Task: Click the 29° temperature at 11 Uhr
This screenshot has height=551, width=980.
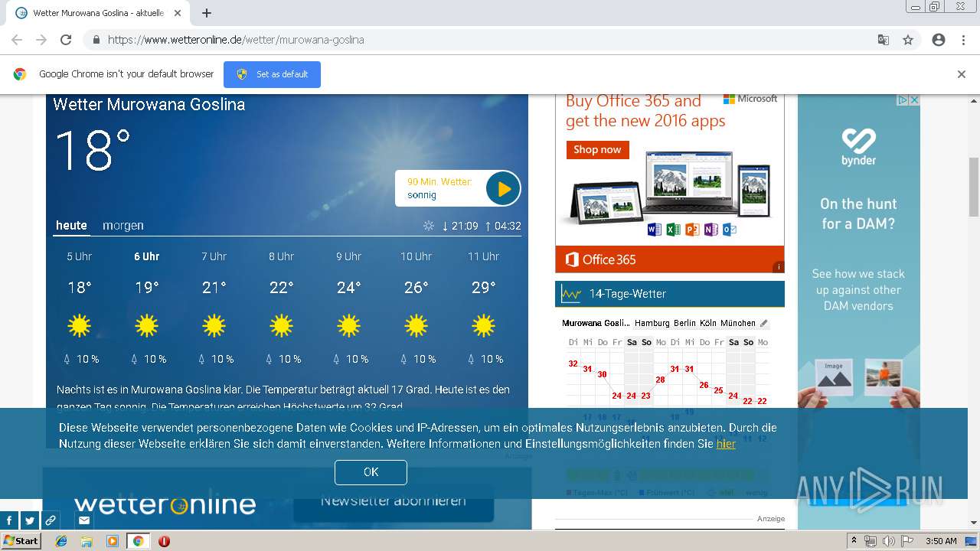Action: [x=484, y=288]
